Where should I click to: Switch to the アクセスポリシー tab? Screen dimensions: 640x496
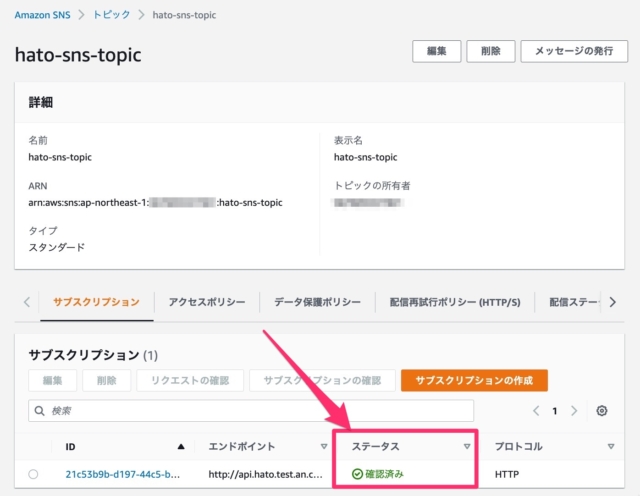(x=207, y=302)
